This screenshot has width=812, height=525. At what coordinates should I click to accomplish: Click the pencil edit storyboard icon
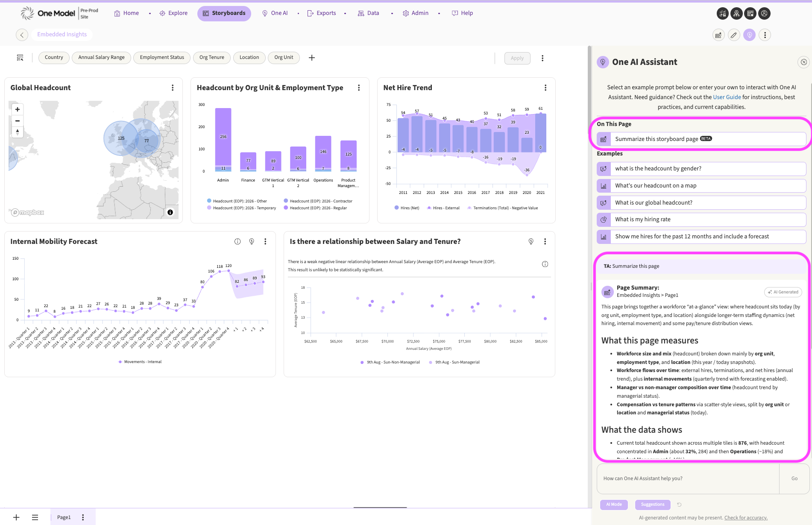(x=734, y=35)
